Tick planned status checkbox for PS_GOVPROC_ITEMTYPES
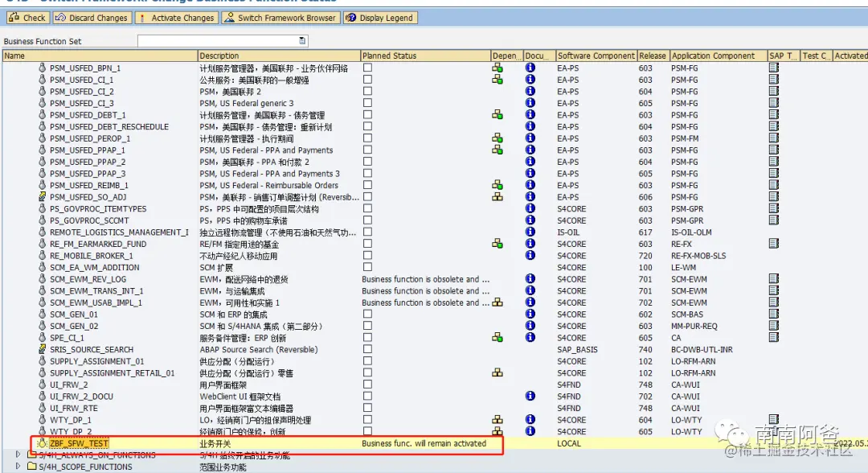Image resolution: width=868 pixels, height=473 pixels. coord(367,208)
